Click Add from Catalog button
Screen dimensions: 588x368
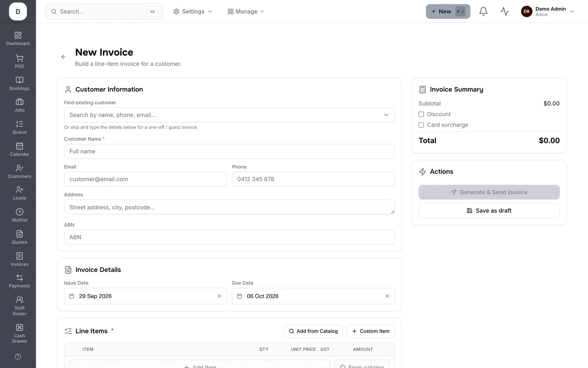click(313, 331)
